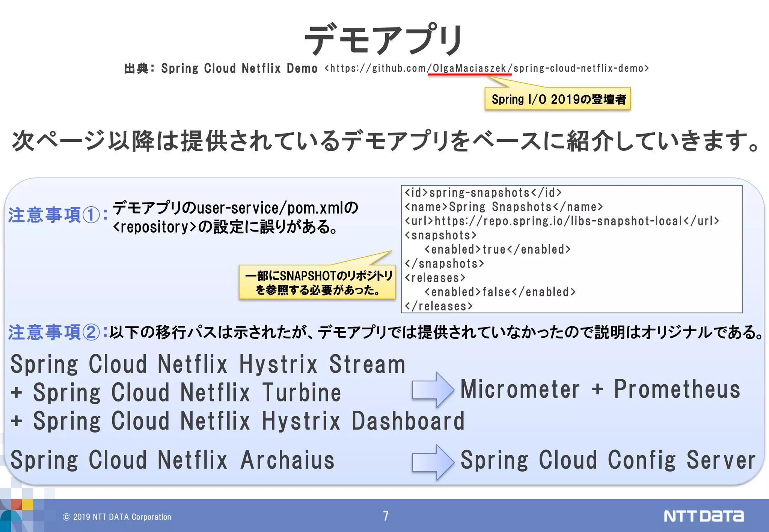Click the 'デモアプリのuser-service/pom.xmlの' text
Viewport: 769px width, 532px height.
pyautogui.click(x=235, y=207)
